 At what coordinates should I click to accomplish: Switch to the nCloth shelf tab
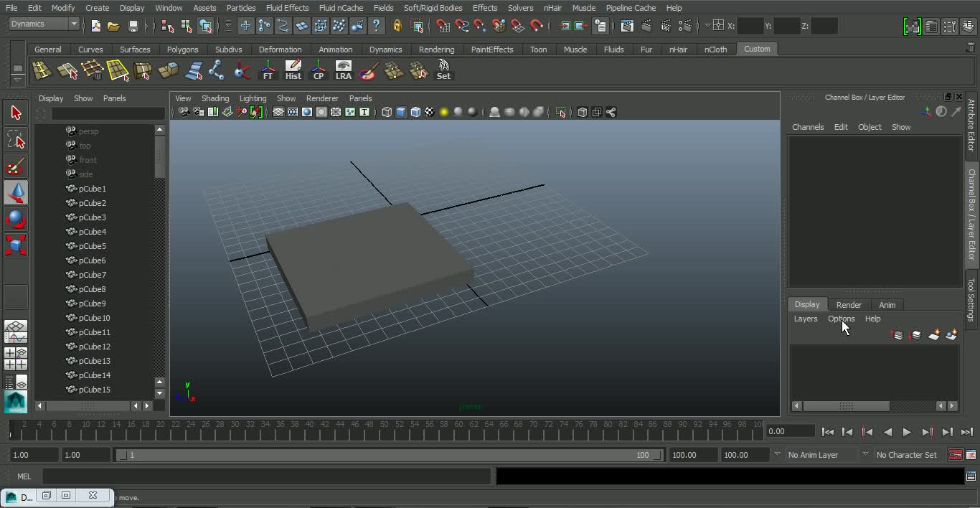point(715,50)
